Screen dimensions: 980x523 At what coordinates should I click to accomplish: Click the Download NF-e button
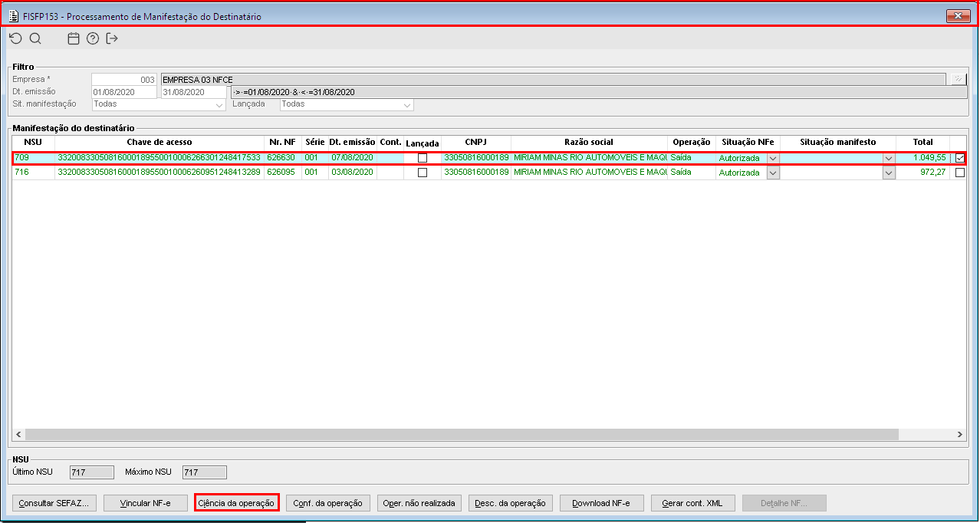coord(601,503)
